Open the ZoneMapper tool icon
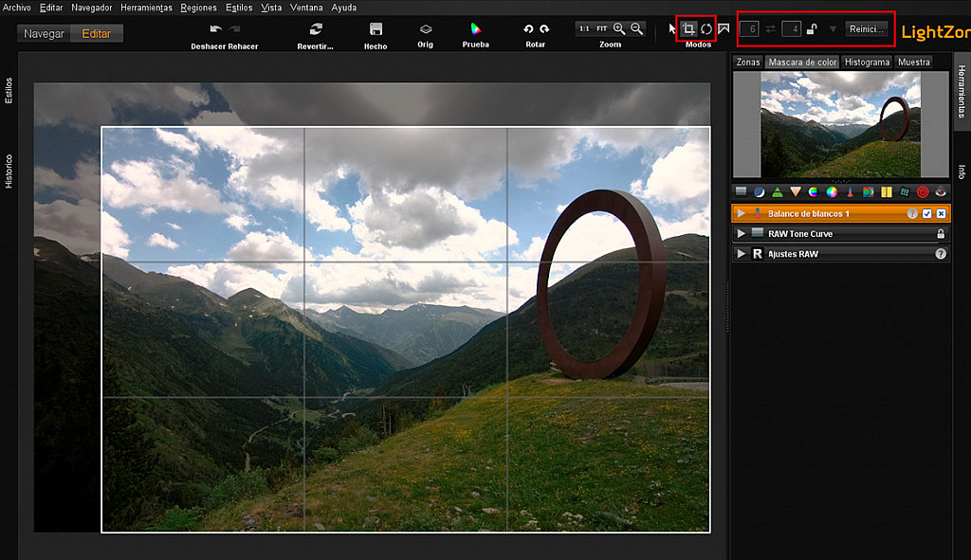971x560 pixels. [739, 191]
